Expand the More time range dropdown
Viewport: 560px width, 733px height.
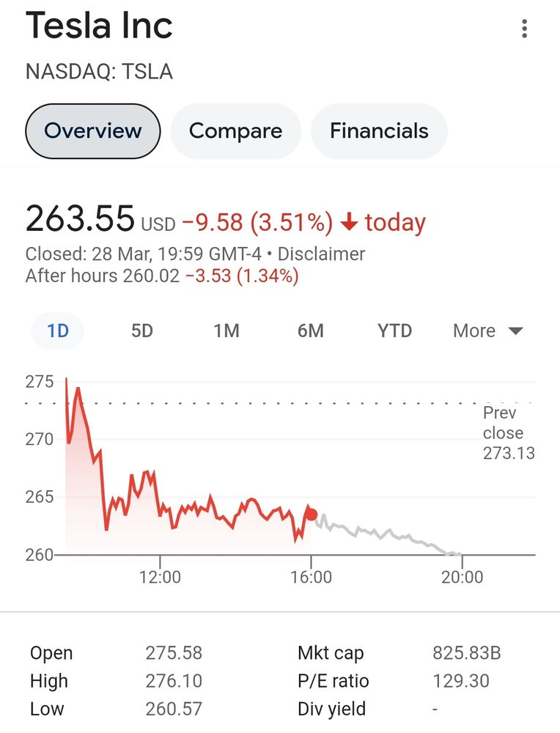(487, 331)
